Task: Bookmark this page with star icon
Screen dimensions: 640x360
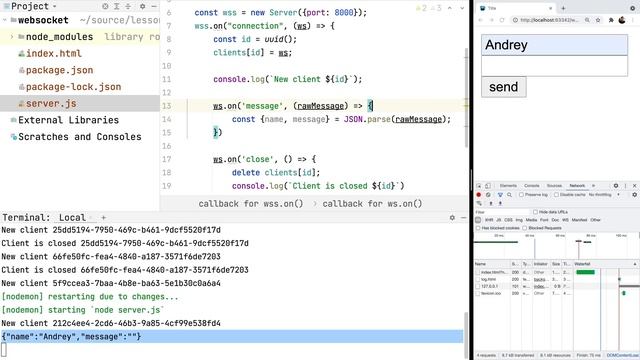Action: [598, 20]
